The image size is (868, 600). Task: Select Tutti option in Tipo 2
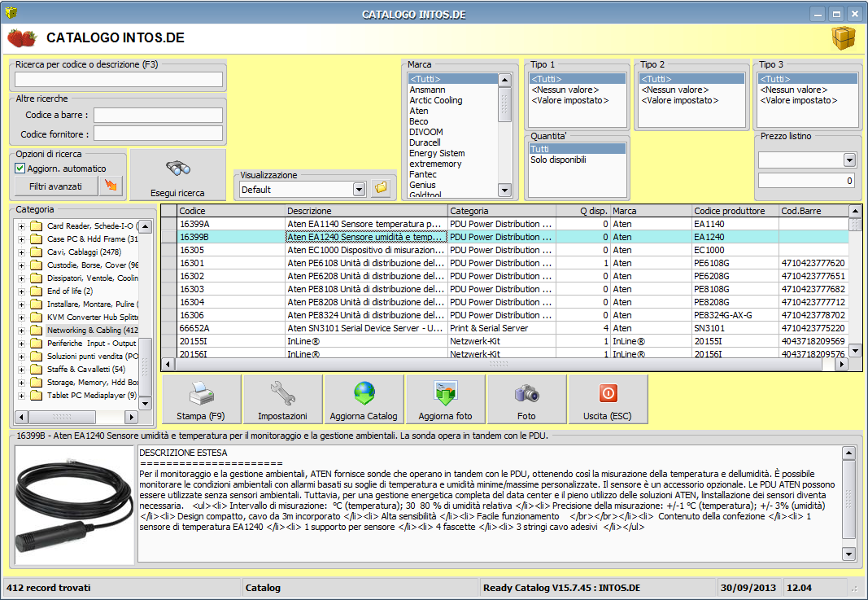point(691,79)
